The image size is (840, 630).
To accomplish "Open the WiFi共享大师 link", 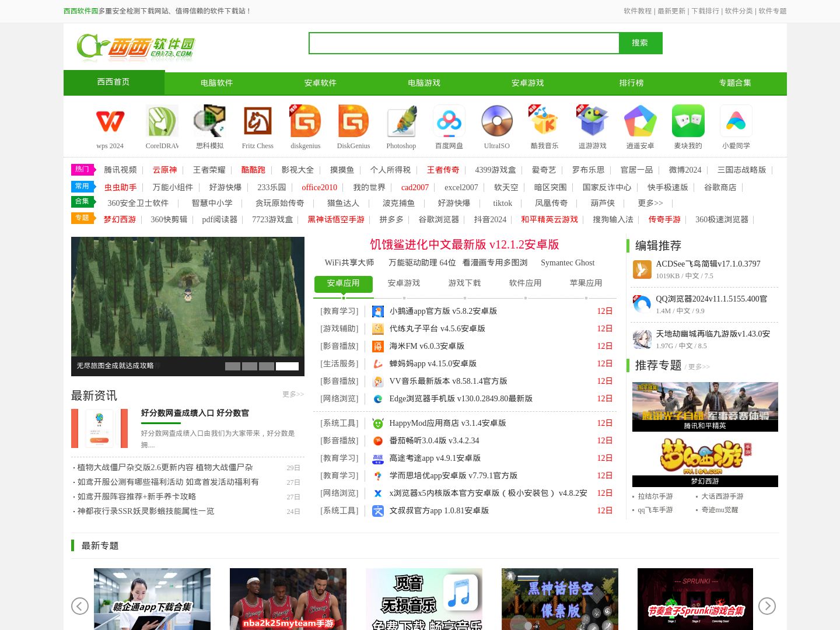I will point(349,263).
